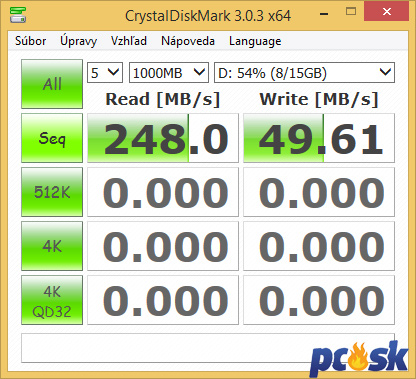Open the Language menu
The height and width of the screenshot is (379, 416).
pos(255,41)
